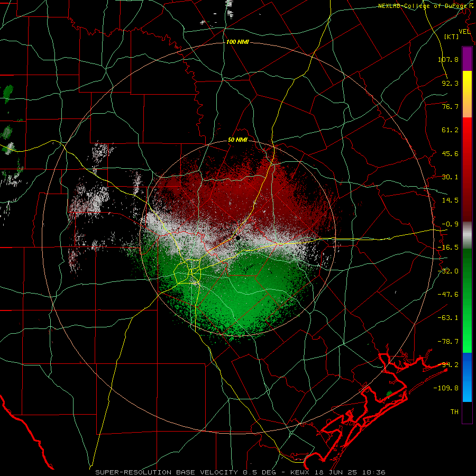Click the -78.7 velocity scale value
Screen dimensions: 476x476
pyautogui.click(x=448, y=342)
